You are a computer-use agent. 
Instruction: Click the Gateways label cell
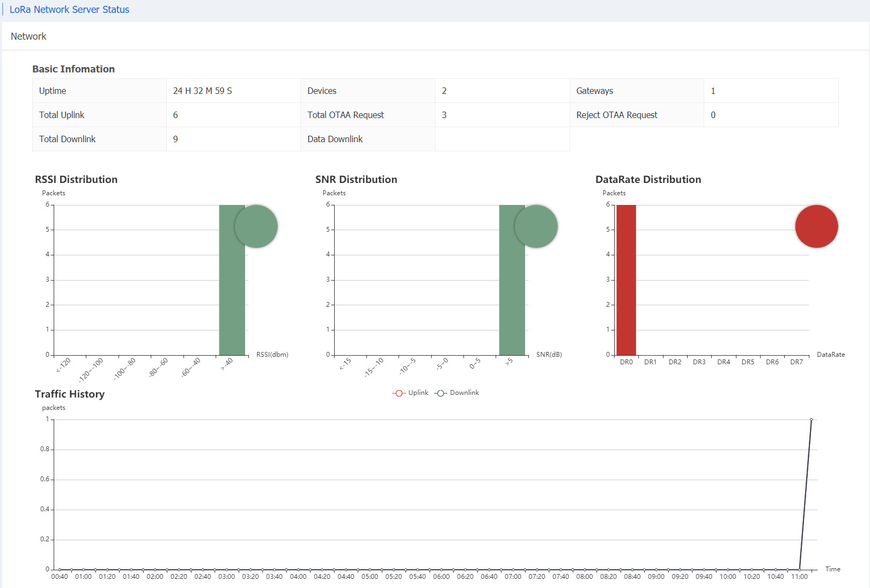[x=637, y=91]
